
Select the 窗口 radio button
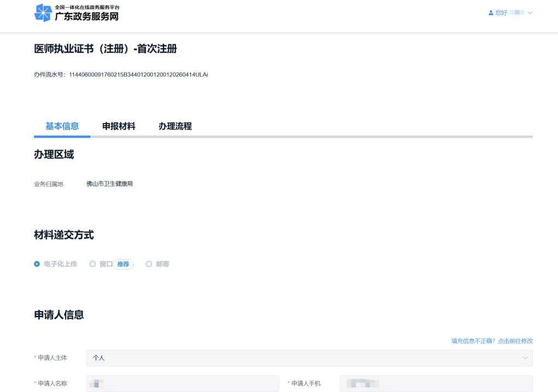[x=92, y=264]
